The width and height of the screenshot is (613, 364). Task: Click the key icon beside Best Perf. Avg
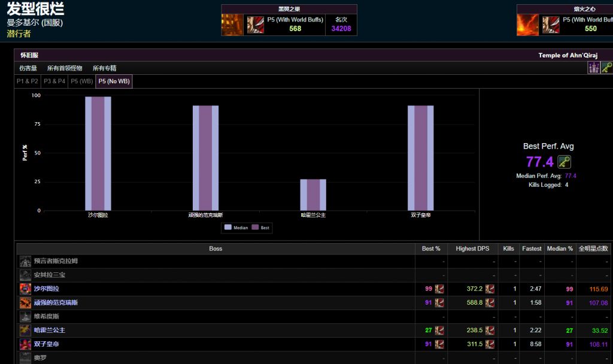[x=564, y=162]
